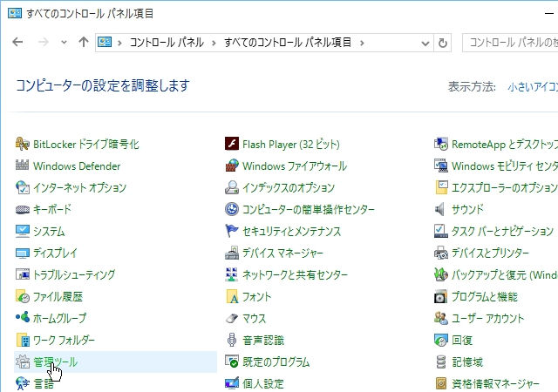Click the ディスプレイ screen icon
Image resolution: width=558 pixels, height=392 pixels.
coord(22,253)
